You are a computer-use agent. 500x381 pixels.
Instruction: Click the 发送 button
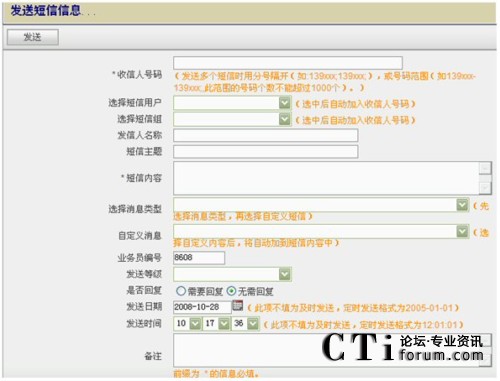(33, 37)
